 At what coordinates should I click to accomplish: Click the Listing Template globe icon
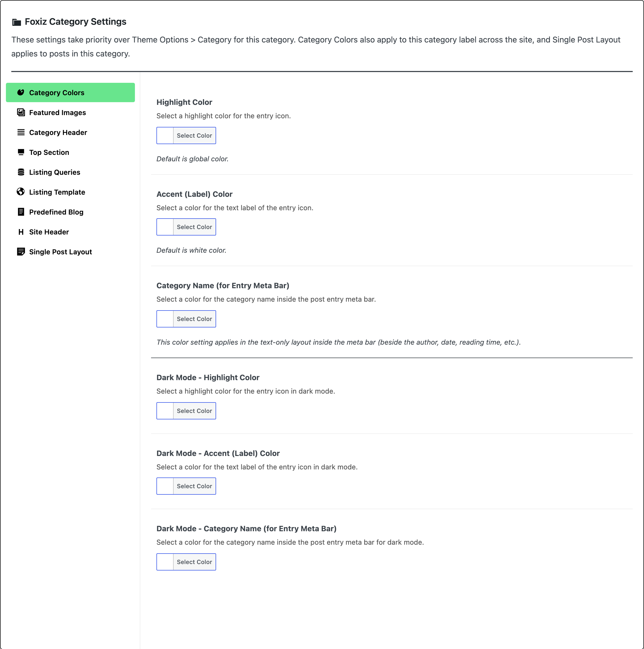click(21, 192)
